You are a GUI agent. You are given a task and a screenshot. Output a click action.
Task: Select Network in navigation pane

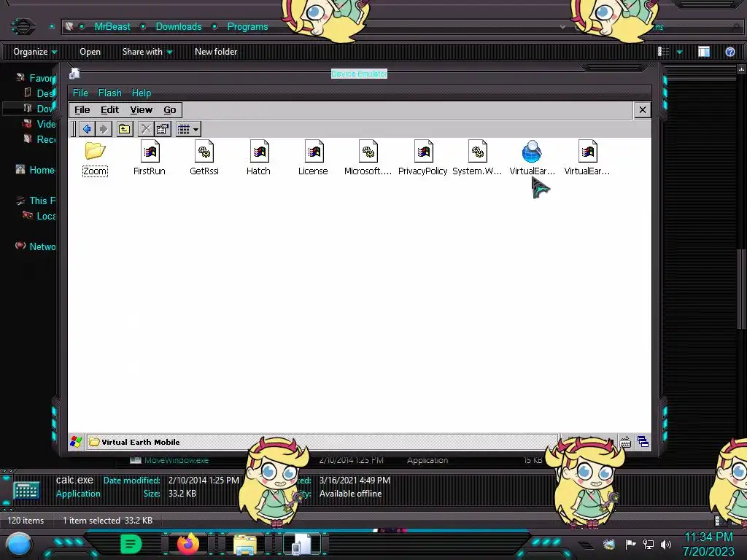[x=36, y=246]
